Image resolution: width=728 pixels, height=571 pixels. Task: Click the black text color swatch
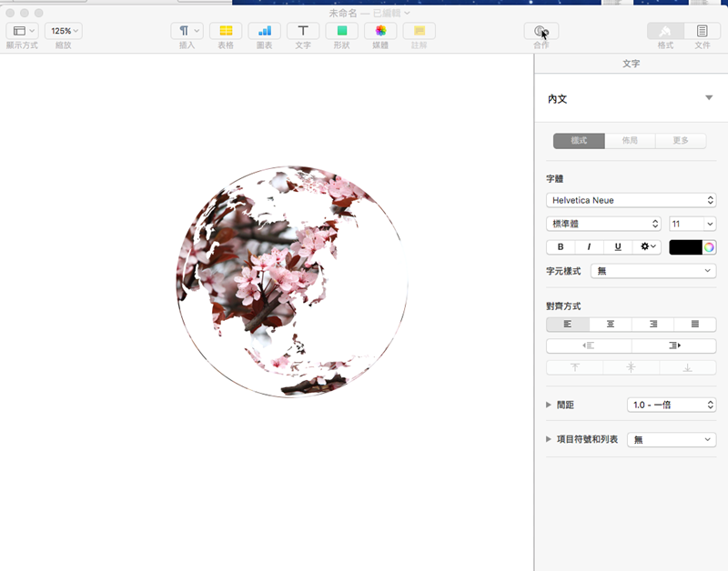point(685,246)
